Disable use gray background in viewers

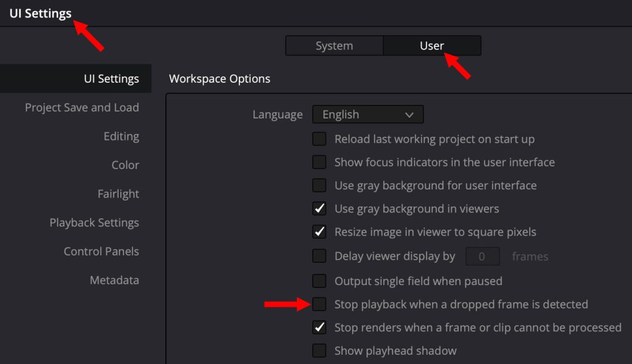(319, 209)
